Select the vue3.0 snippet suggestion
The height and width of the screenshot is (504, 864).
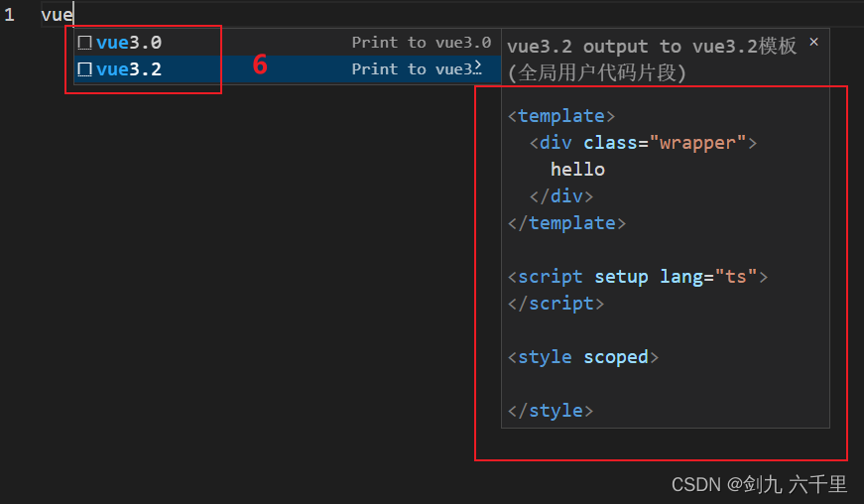[x=287, y=43]
